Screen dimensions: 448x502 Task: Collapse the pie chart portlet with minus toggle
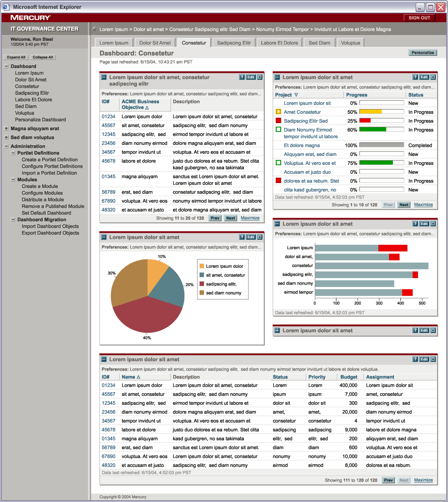[104, 237]
